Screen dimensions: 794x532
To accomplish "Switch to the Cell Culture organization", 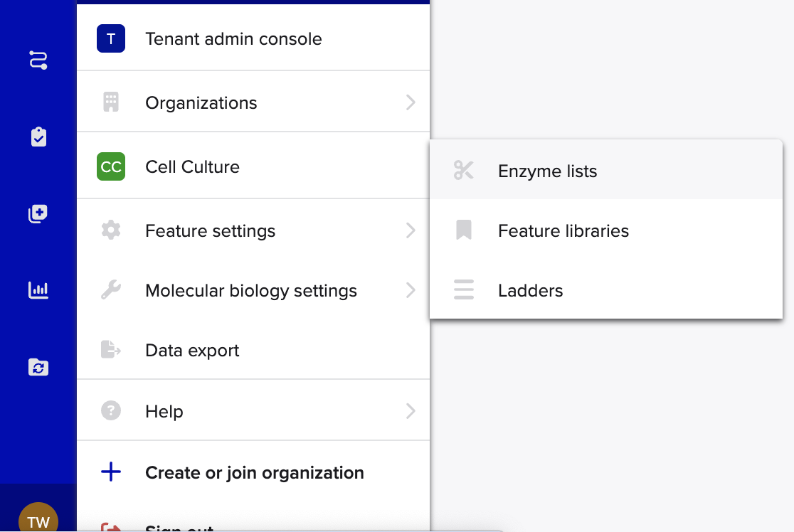I will [x=192, y=167].
